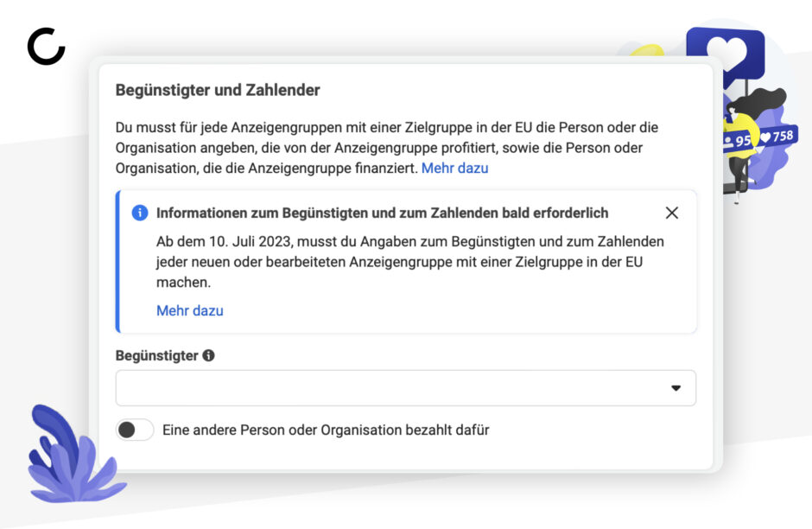This screenshot has width=812, height=529.
Task: Click the 'Eine andere Person oder Organisation' label
Action: pos(326,430)
